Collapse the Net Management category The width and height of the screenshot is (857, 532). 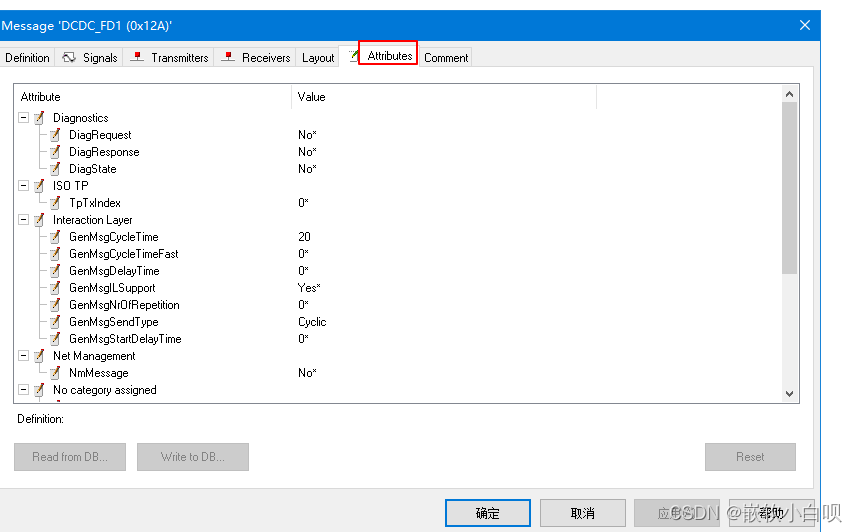(24, 356)
